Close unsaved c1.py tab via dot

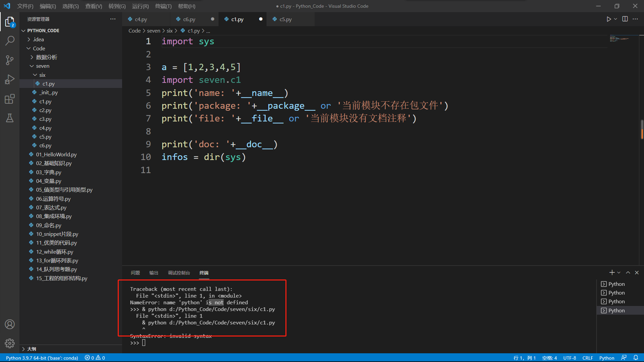(x=261, y=19)
